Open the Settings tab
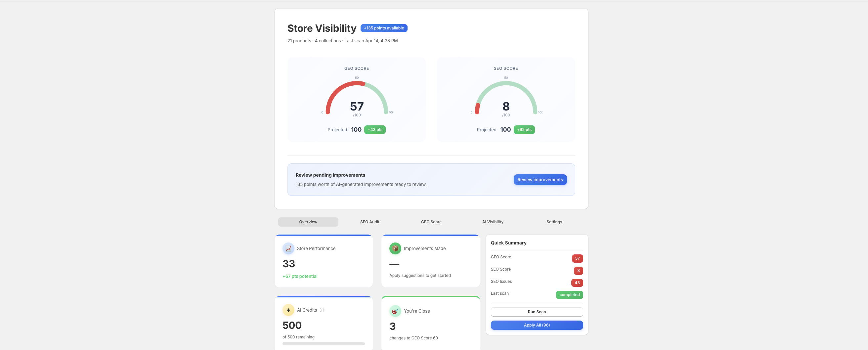 pyautogui.click(x=554, y=222)
